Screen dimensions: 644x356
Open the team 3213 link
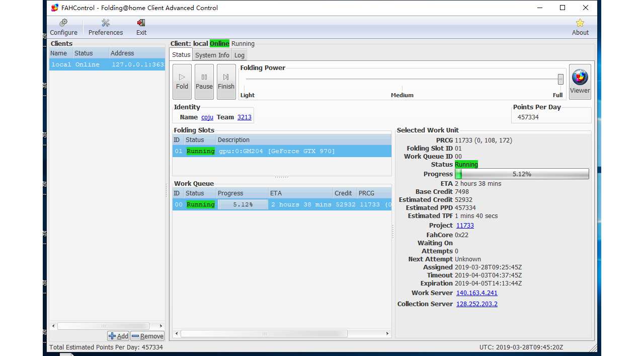coord(245,117)
